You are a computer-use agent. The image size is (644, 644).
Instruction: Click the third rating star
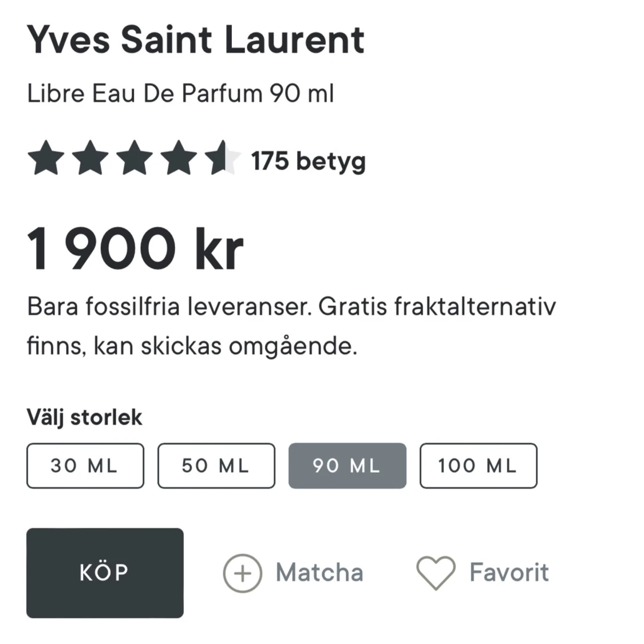coord(134,159)
